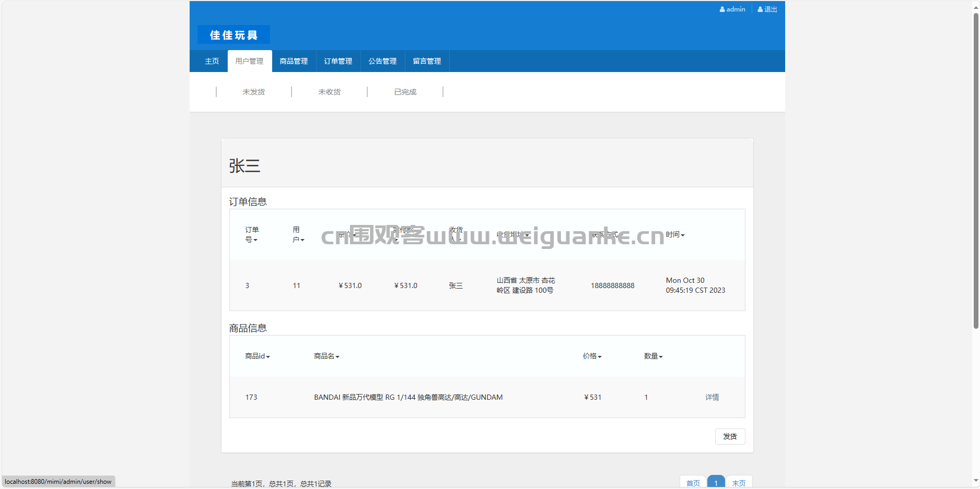Open 订单管理 menu tab

(x=338, y=61)
